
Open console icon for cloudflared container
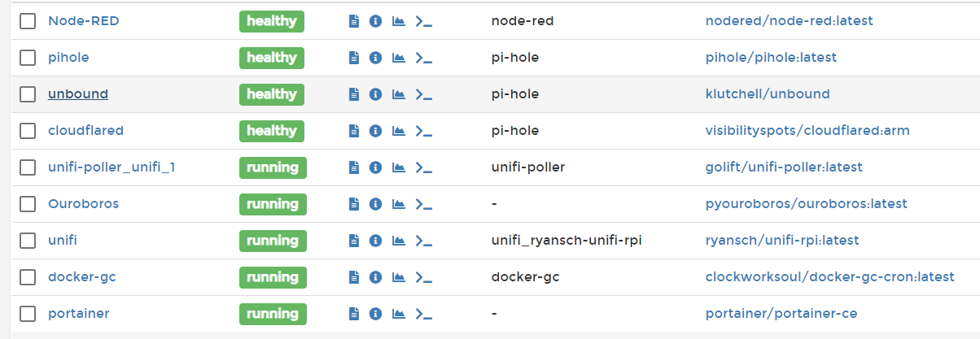point(423,131)
